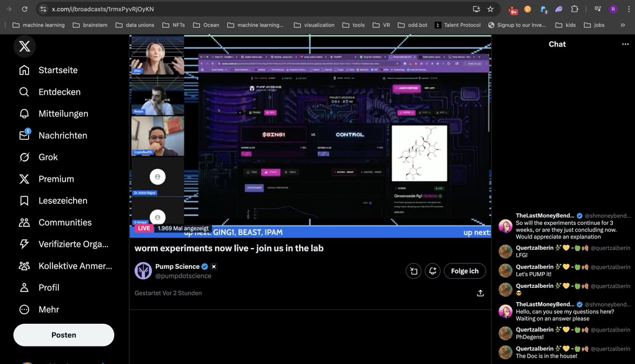This screenshot has width=635, height=364.
Task: Open 'jobs' bookmarks folder
Action: [594, 25]
